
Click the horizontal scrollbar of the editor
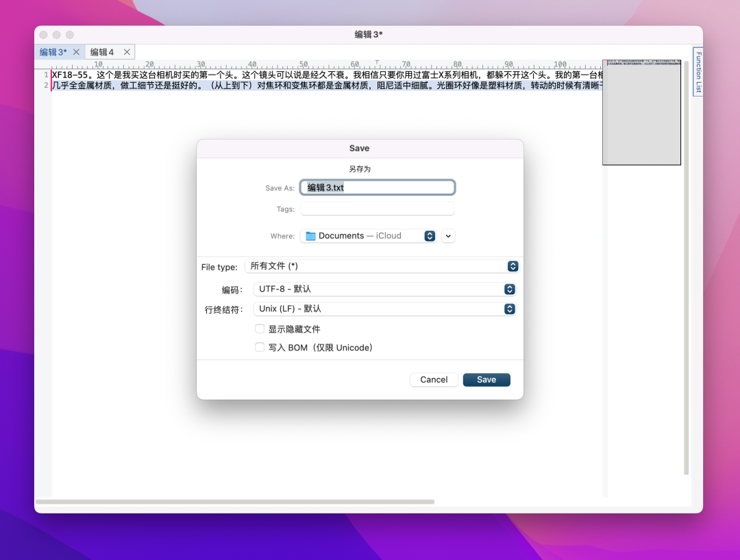235,502
